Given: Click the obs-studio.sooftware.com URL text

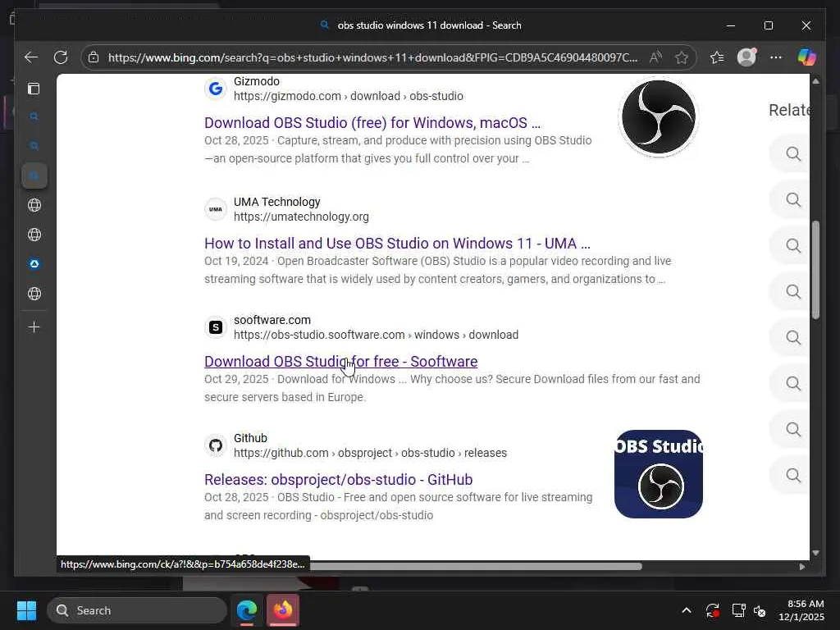Looking at the screenshot, I should (x=376, y=335).
